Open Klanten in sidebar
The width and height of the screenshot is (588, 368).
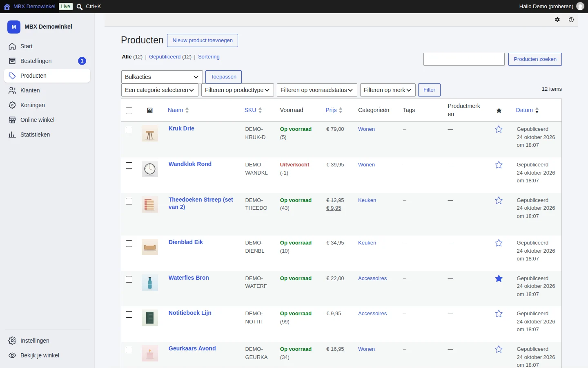(47, 90)
